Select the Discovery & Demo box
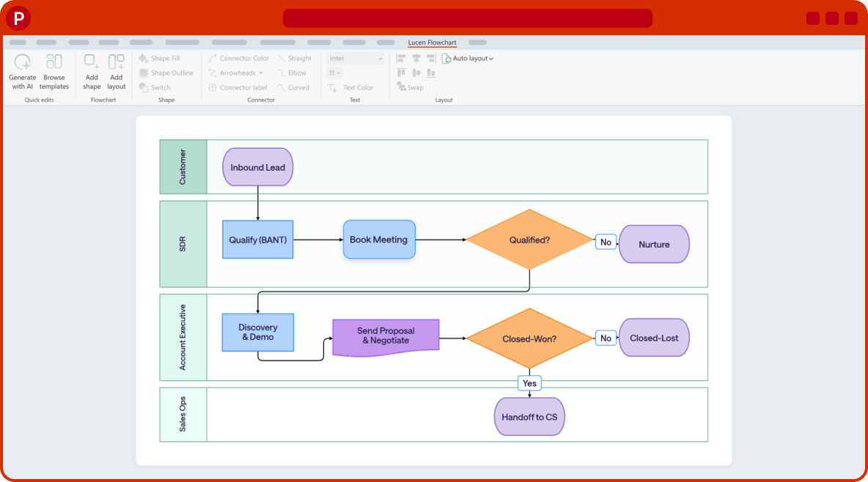This screenshot has height=482, width=868. pos(258,332)
